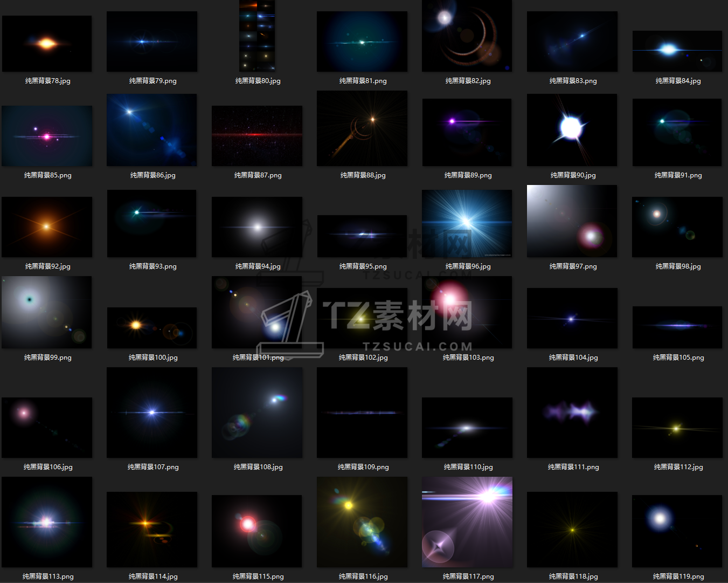Select the 纯黑背景113.png thumbnail

click(x=47, y=522)
